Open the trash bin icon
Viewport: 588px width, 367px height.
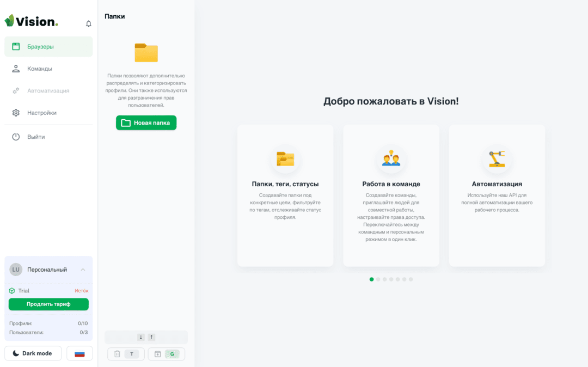117,354
